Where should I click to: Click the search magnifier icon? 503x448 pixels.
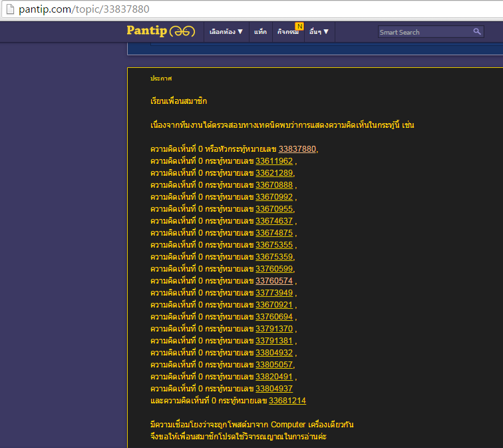point(477,31)
